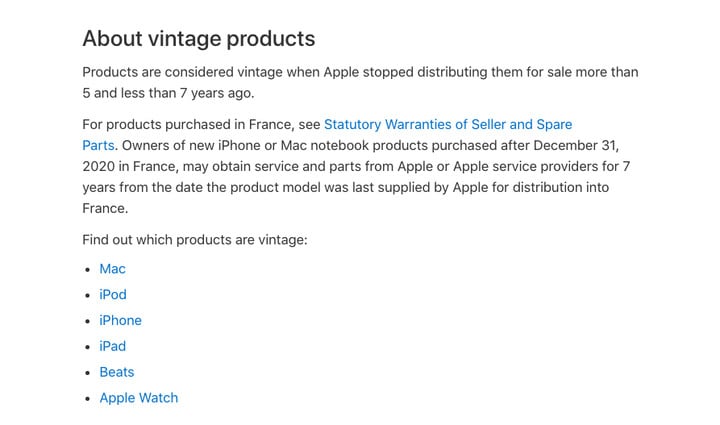The height and width of the screenshot is (425, 720).
Task: Click the bullet point beside iPhone
Action: [86, 321]
